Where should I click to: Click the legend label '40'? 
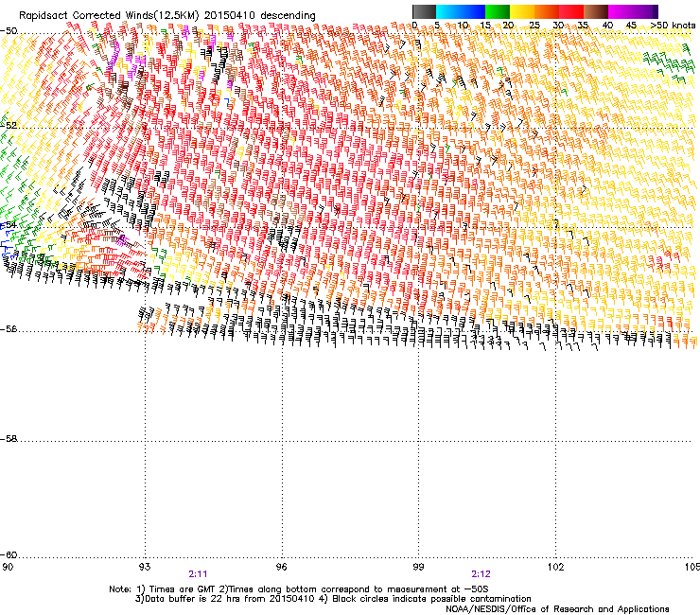tap(607, 25)
